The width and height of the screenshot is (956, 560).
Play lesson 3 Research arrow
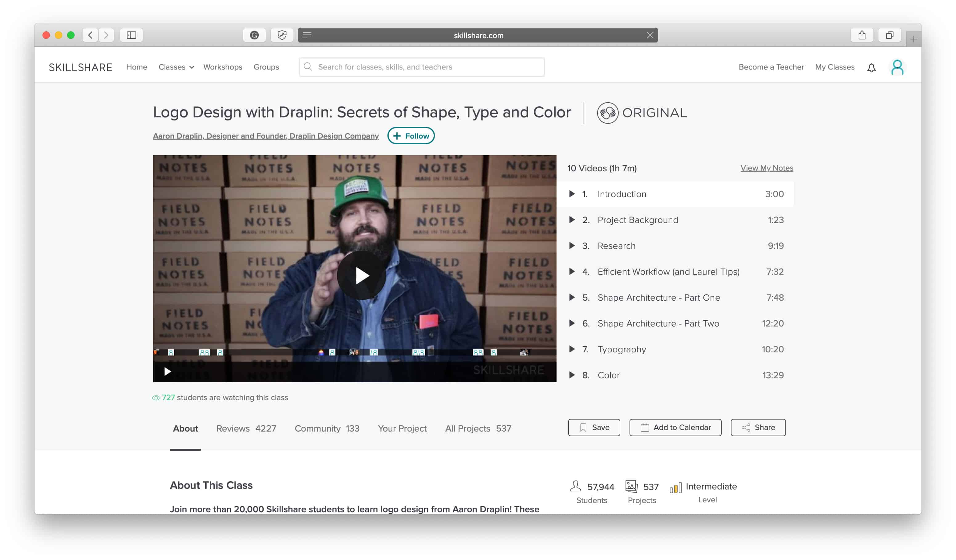tap(572, 246)
